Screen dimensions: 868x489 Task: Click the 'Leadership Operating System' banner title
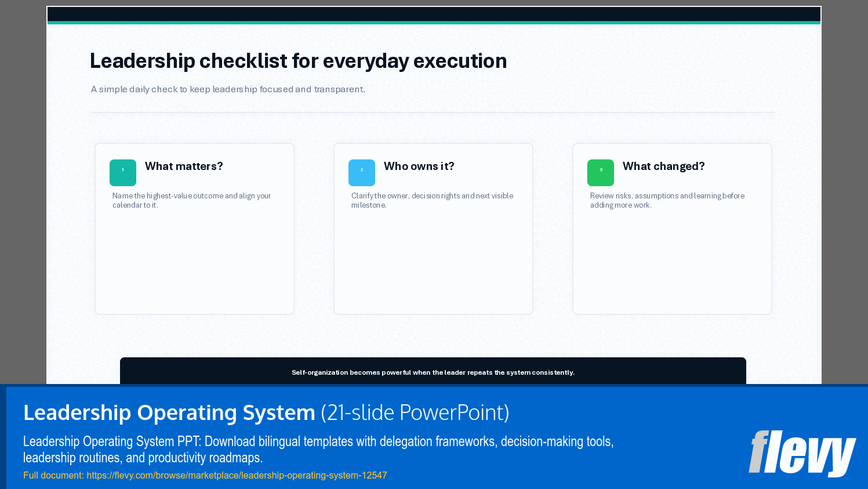pos(169,412)
